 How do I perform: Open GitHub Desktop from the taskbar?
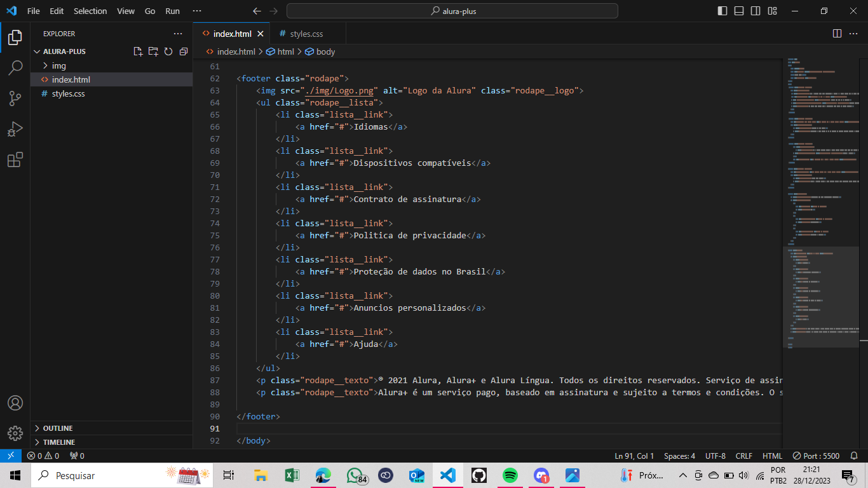478,475
